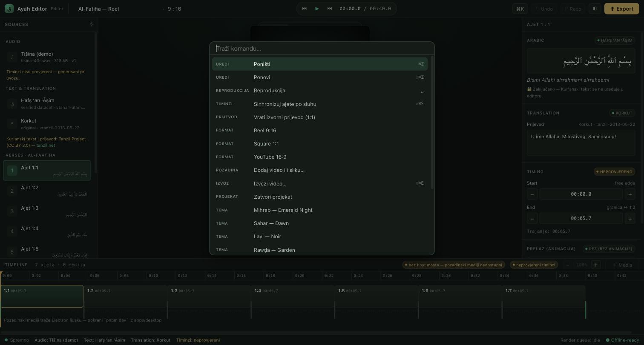This screenshot has height=345, width=644.
Task: Apply Mihrab — Emerald Night theme
Action: coord(319,210)
